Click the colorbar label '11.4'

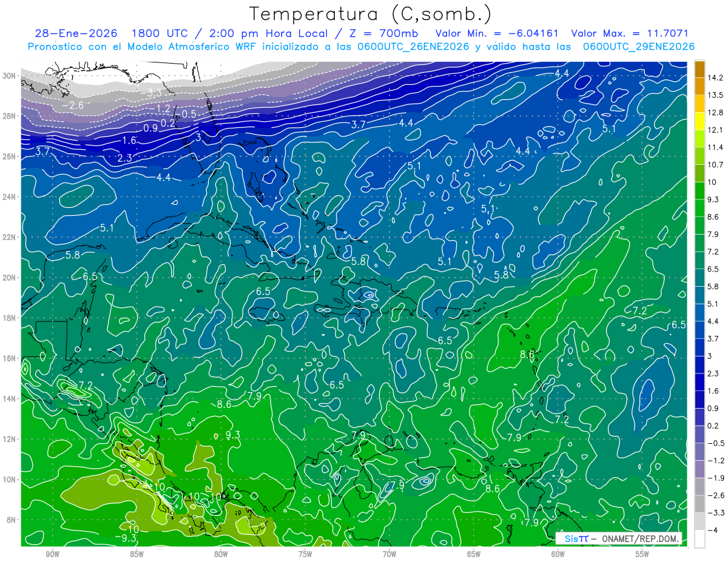[x=716, y=147]
